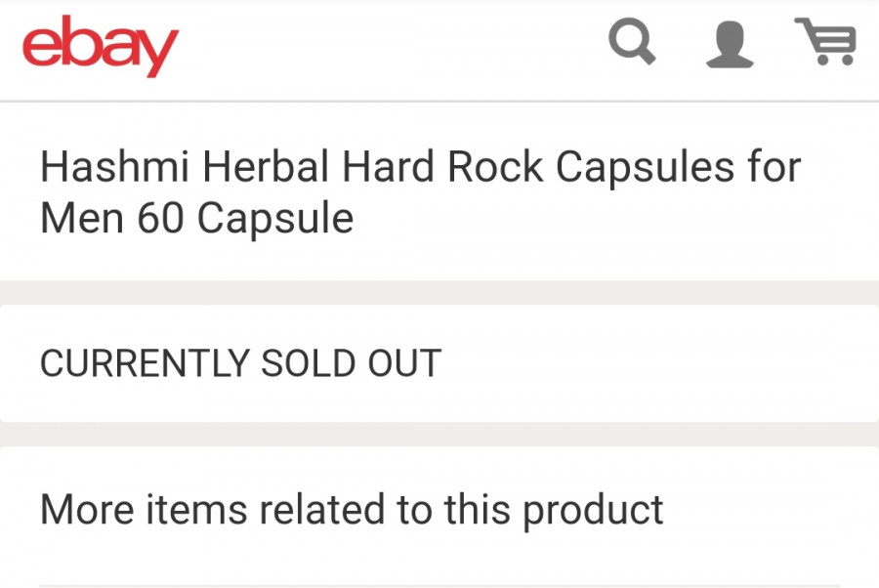Image resolution: width=879 pixels, height=588 pixels.
Task: Click the sold out status card
Action: pyautogui.click(x=439, y=363)
